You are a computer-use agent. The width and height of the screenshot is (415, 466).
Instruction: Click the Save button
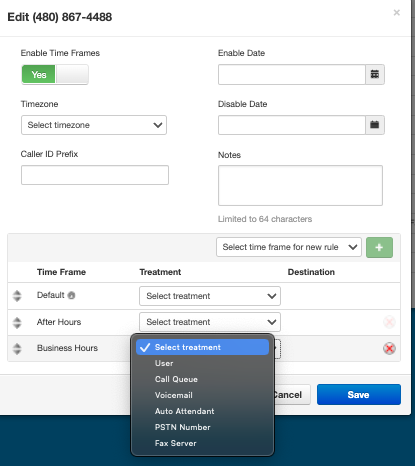click(359, 395)
